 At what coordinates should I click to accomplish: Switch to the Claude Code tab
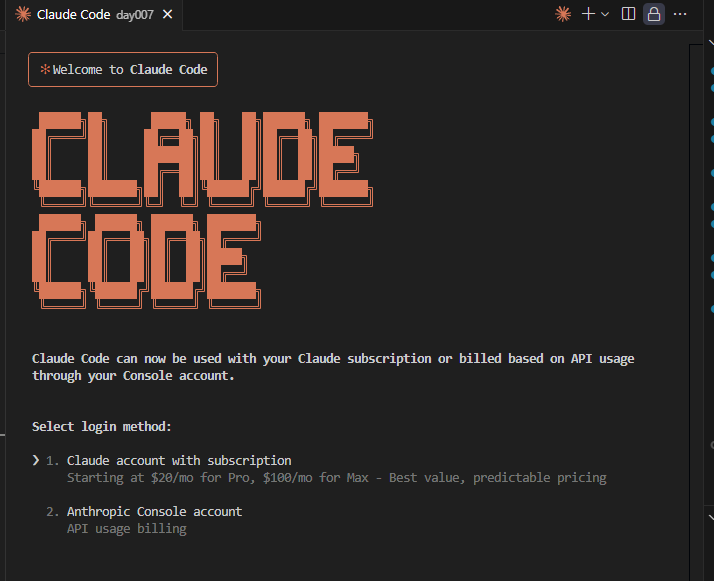pyautogui.click(x=94, y=15)
